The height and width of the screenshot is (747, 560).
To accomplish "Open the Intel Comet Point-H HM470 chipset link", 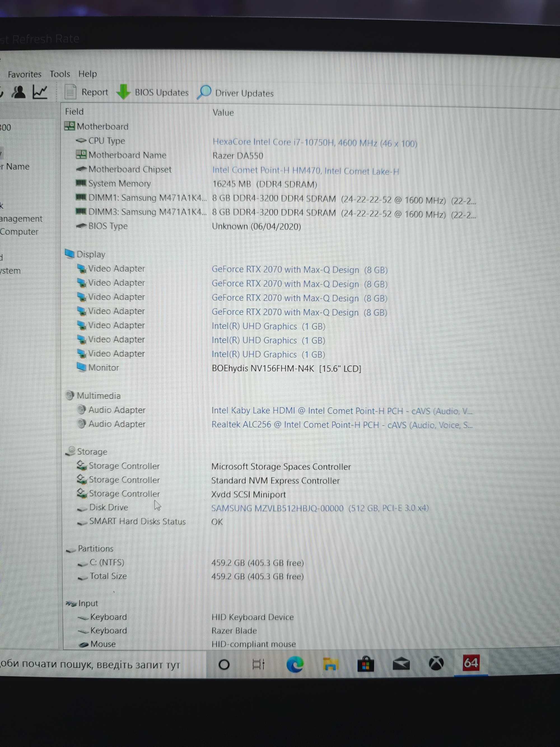I will (x=305, y=171).
